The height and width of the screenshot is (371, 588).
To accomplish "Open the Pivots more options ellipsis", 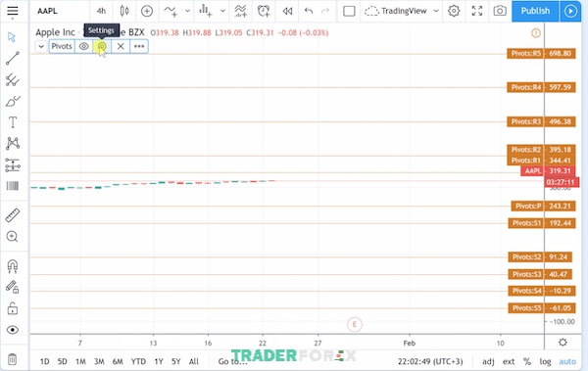I will 139,46.
